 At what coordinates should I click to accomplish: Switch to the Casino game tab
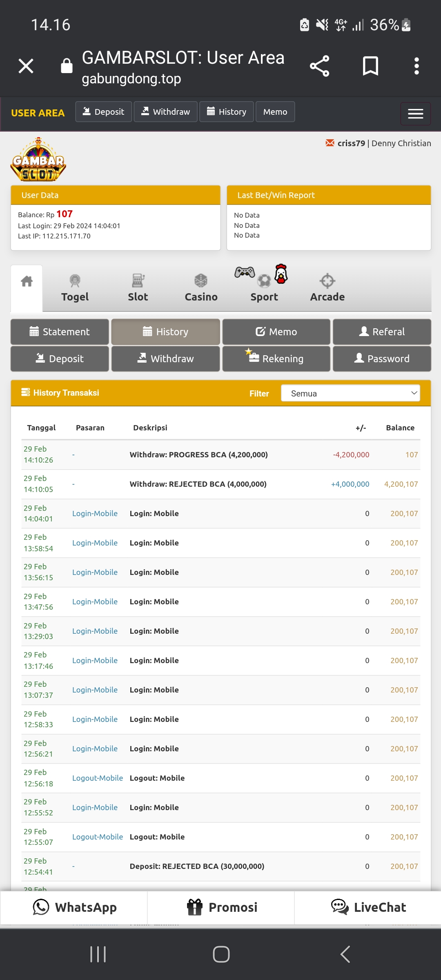pos(201,288)
